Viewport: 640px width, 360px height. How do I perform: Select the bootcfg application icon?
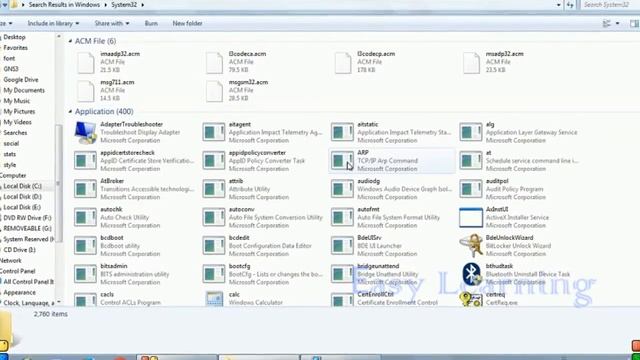pyautogui.click(x=213, y=274)
